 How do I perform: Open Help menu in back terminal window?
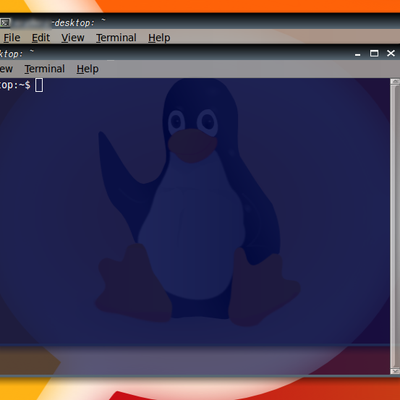[x=159, y=38]
